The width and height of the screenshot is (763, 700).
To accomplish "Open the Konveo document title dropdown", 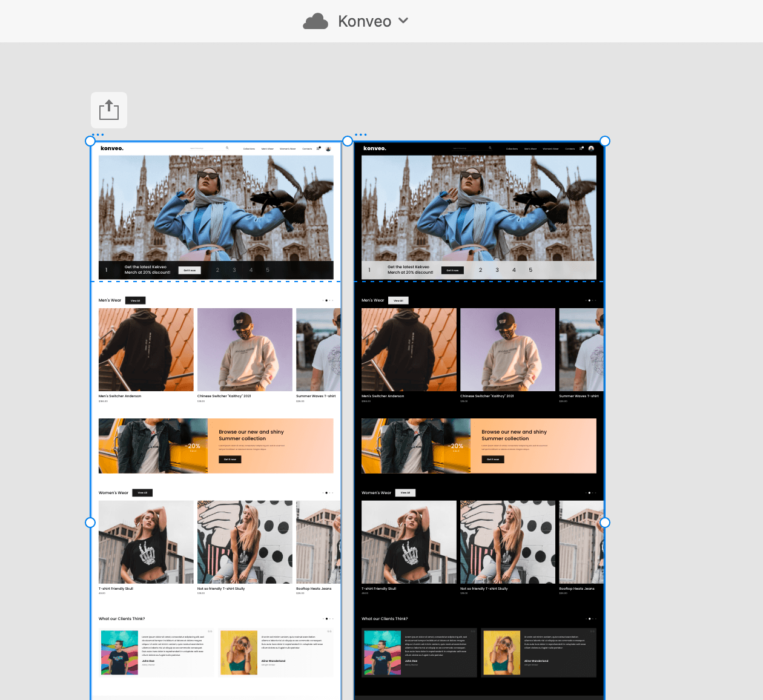I will [403, 21].
